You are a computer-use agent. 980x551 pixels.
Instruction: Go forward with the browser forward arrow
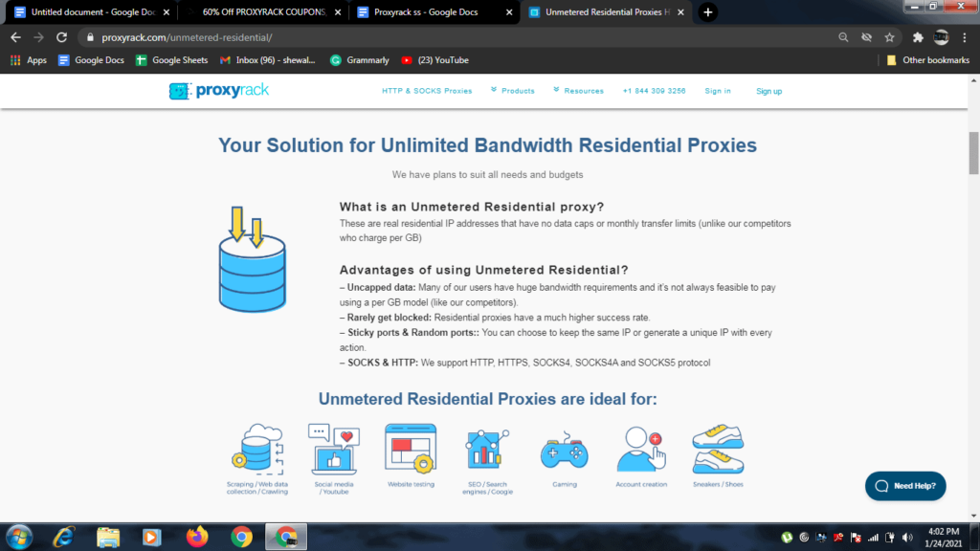(x=38, y=37)
